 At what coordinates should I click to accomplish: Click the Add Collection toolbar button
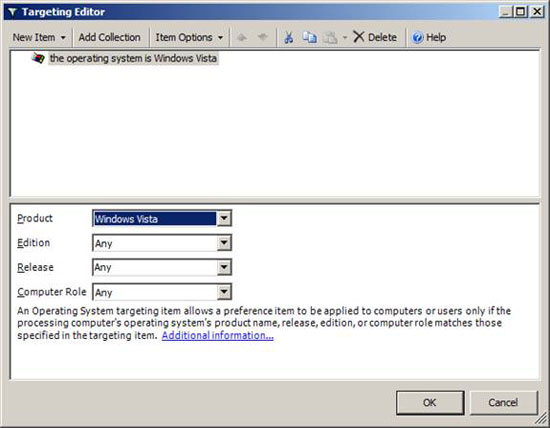click(x=109, y=37)
